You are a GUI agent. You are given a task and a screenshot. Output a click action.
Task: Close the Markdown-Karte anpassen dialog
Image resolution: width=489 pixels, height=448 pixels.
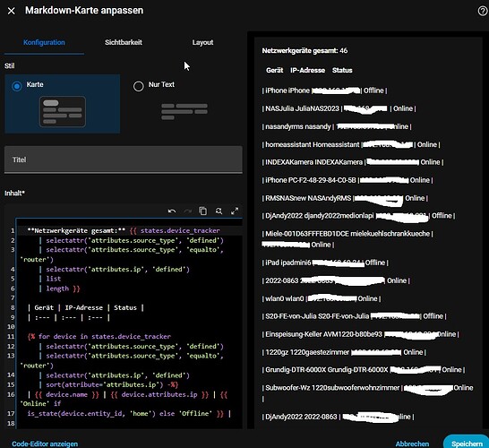12,11
